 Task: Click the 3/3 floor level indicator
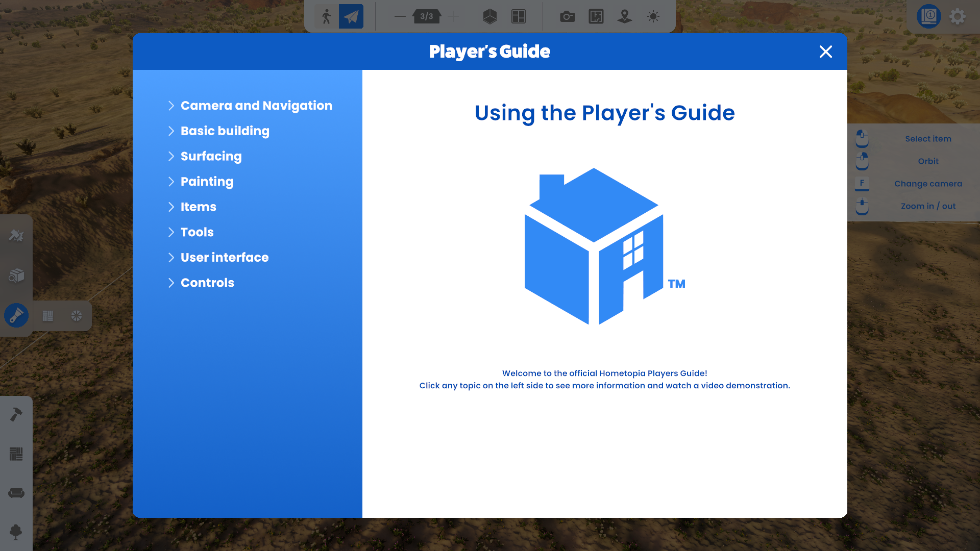pyautogui.click(x=427, y=16)
